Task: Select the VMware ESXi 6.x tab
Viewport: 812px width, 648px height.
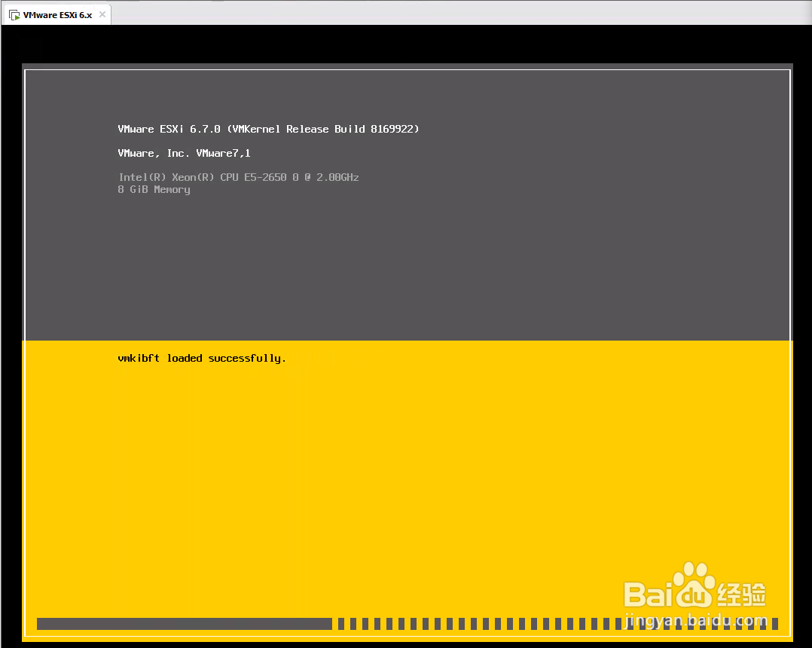Action: click(57, 15)
